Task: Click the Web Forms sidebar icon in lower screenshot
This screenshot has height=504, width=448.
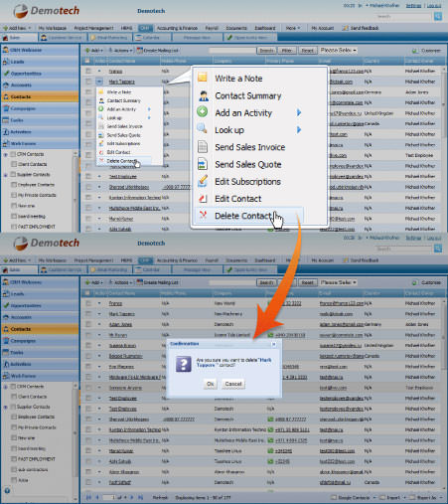Action: tap(6, 376)
